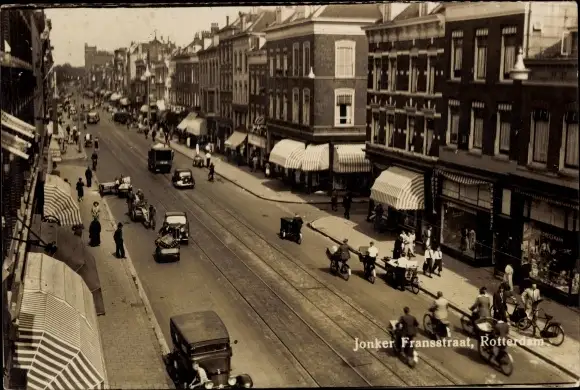
Task: Select the black car in the bottom foreground
Action: tap(206, 350)
